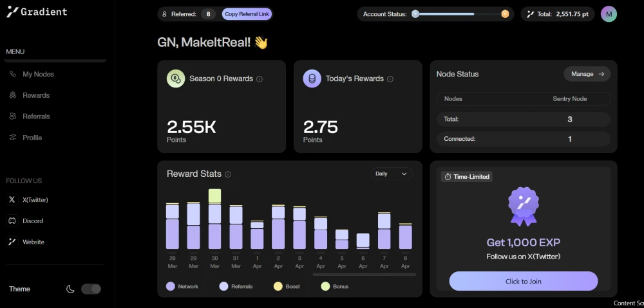Click the chart horizontal scrollbar
Image resolution: width=644 pixels, height=308 pixels.
(x=365, y=275)
